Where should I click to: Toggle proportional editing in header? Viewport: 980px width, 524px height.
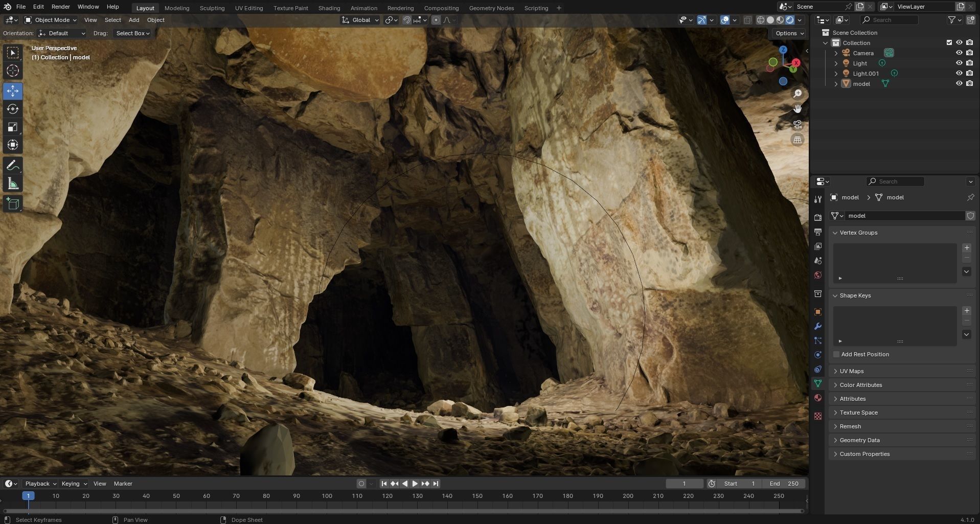click(436, 20)
